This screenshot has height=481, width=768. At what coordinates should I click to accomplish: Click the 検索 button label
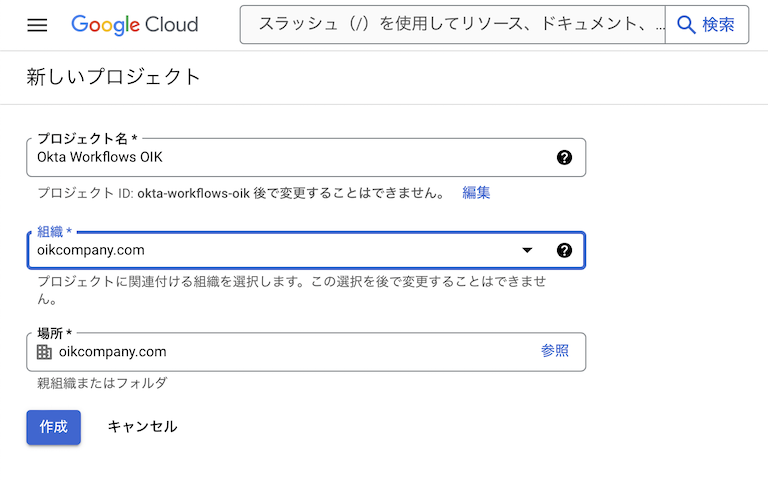click(718, 25)
